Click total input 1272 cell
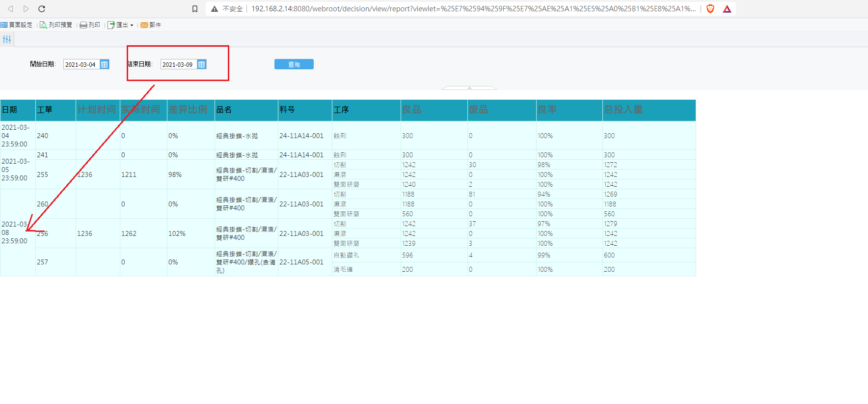Image resolution: width=868 pixels, height=404 pixels. pos(649,165)
